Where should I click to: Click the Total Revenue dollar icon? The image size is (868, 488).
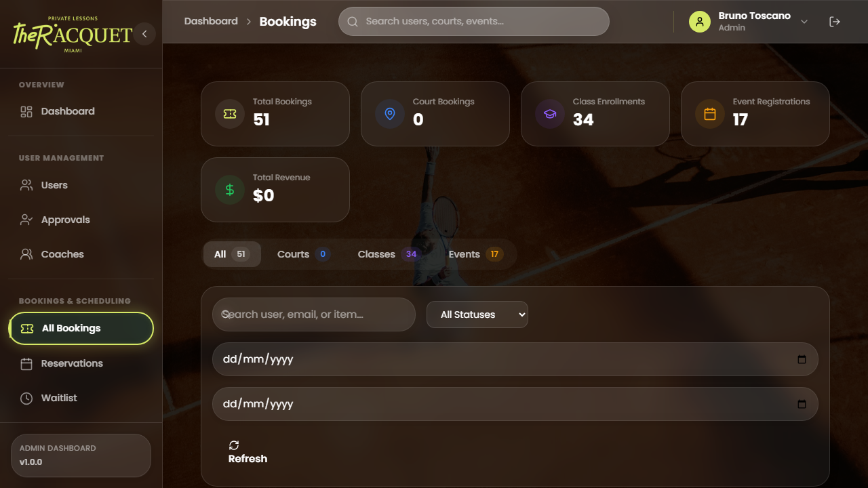coord(230,190)
